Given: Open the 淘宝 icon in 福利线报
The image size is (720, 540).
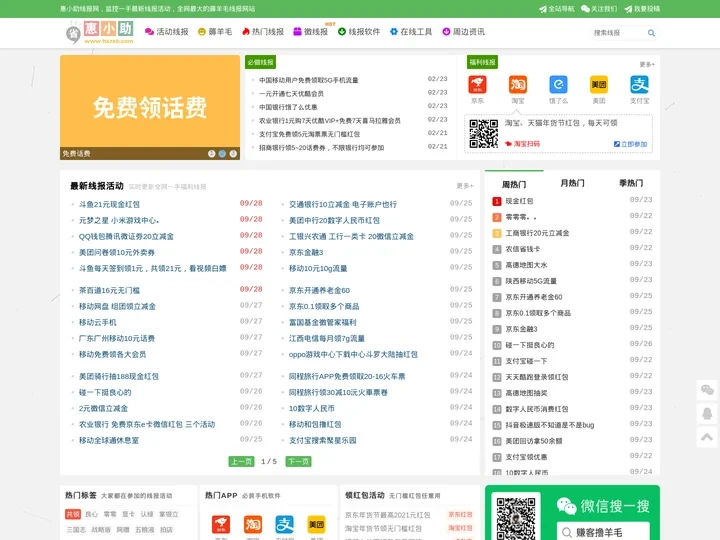Looking at the screenshot, I should (x=518, y=85).
